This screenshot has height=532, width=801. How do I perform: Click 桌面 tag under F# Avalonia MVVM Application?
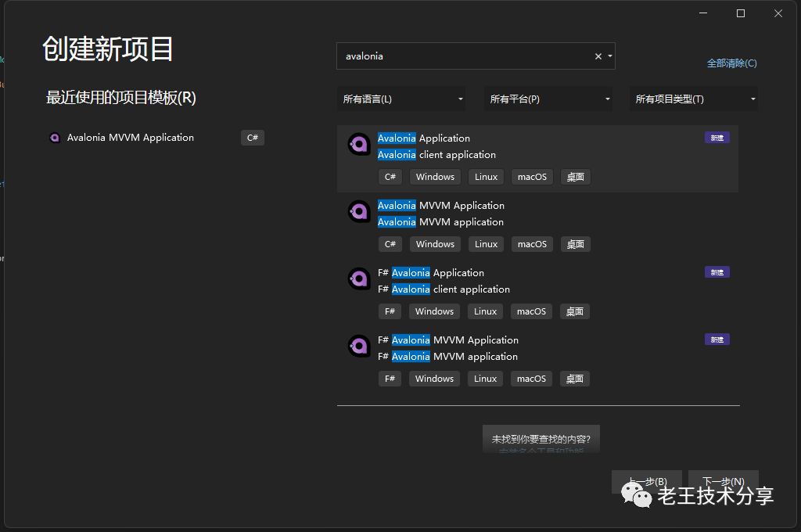click(x=575, y=379)
